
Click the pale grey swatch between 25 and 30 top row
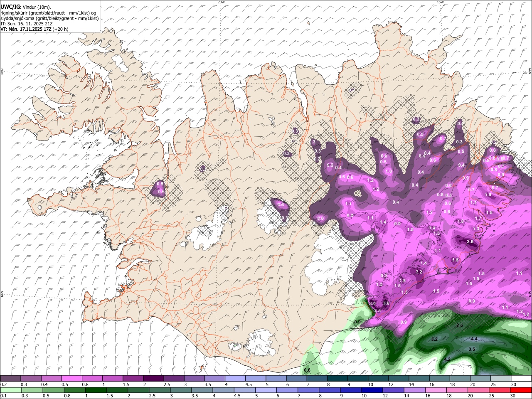pyautogui.click(x=501, y=378)
